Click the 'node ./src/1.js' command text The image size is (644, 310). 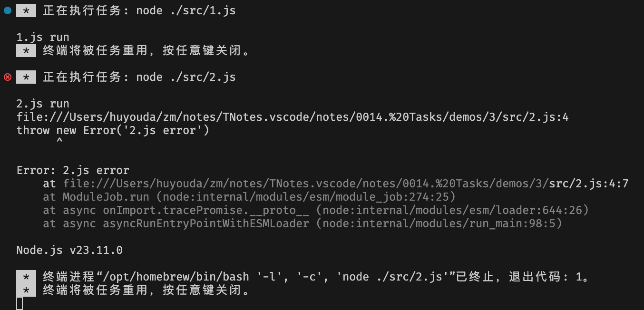click(x=186, y=10)
